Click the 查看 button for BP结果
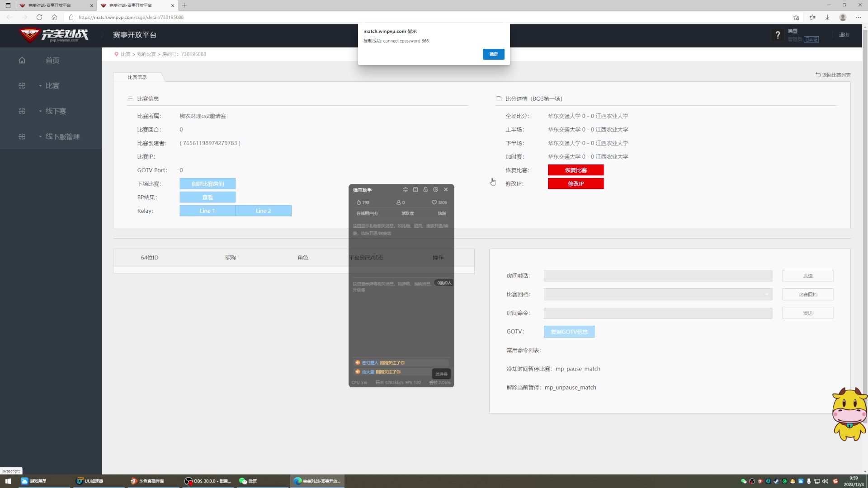 pos(208,197)
